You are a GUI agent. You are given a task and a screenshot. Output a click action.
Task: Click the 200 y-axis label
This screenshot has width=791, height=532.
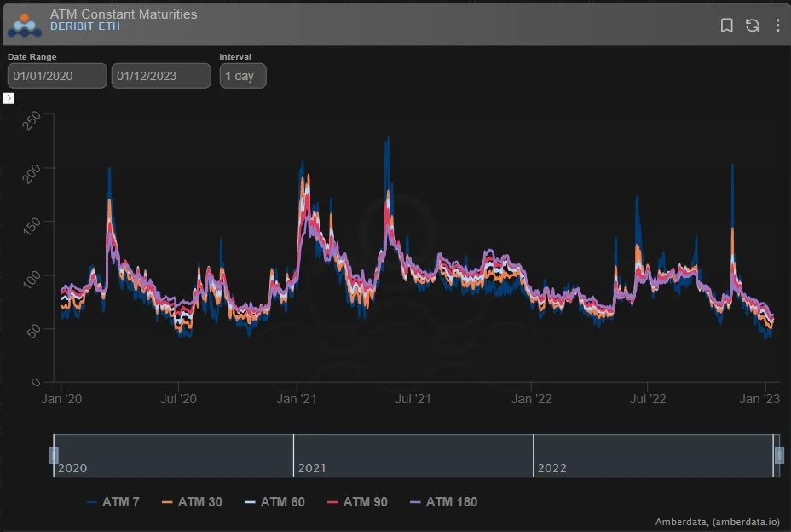click(x=32, y=174)
